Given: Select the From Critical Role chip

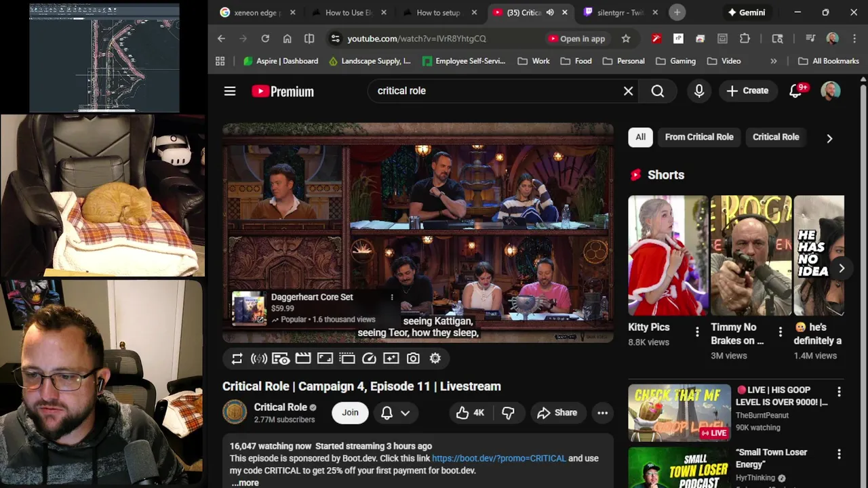Looking at the screenshot, I should click(699, 137).
